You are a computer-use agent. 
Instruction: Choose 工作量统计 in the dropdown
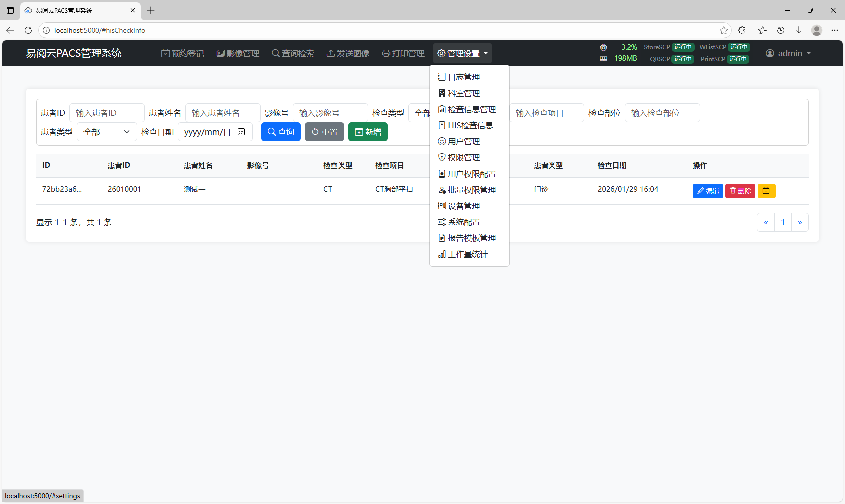467,254
